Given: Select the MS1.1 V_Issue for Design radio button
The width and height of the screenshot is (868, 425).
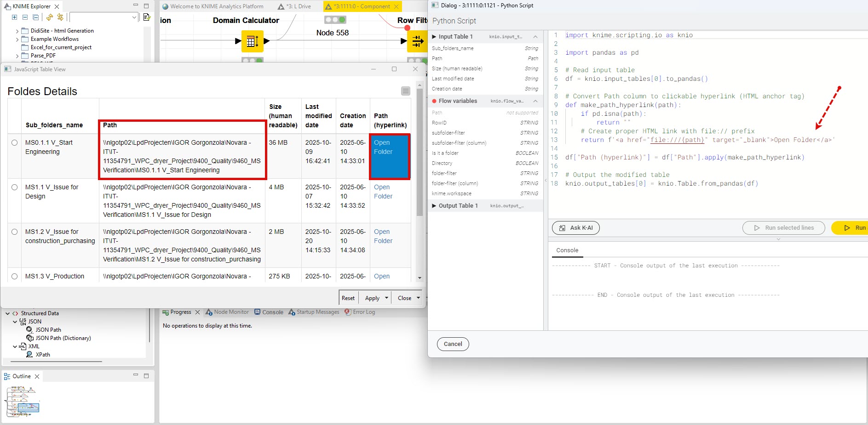Looking at the screenshot, I should click(15, 187).
